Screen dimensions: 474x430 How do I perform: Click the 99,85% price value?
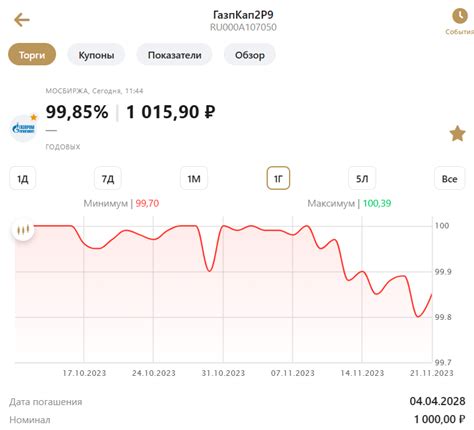[77, 112]
